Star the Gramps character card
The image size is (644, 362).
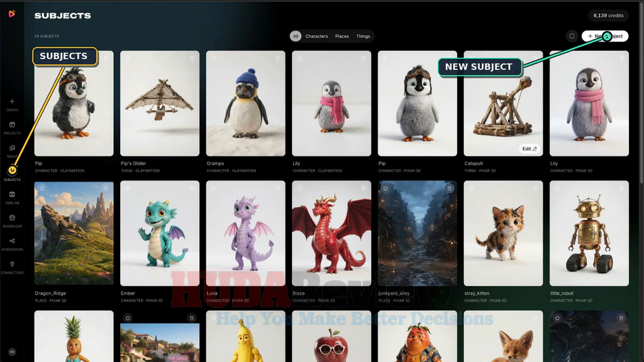[214, 58]
